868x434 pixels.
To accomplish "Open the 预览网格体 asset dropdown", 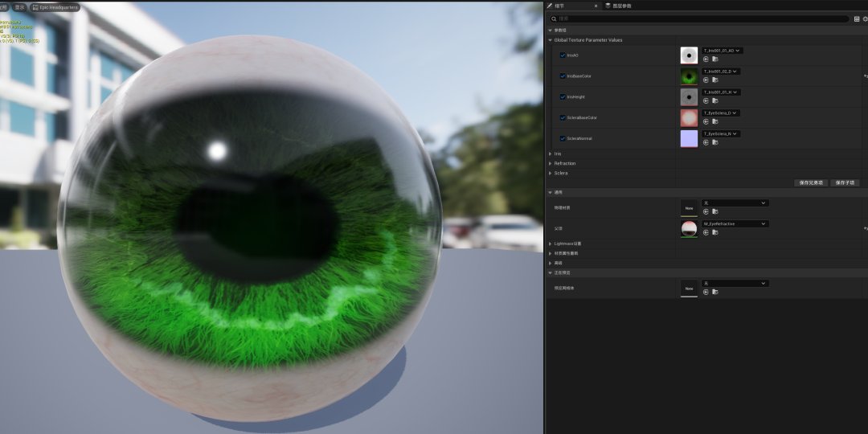I will pos(735,284).
